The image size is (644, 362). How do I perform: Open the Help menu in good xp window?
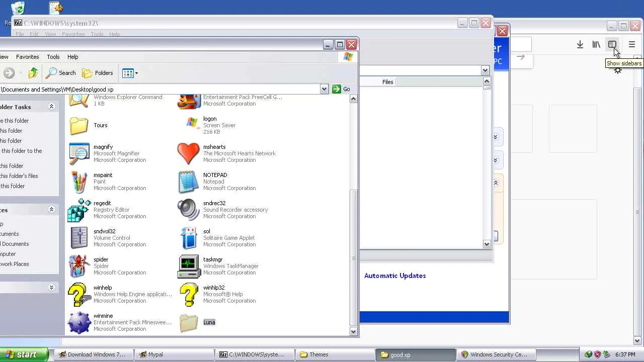pyautogui.click(x=72, y=57)
